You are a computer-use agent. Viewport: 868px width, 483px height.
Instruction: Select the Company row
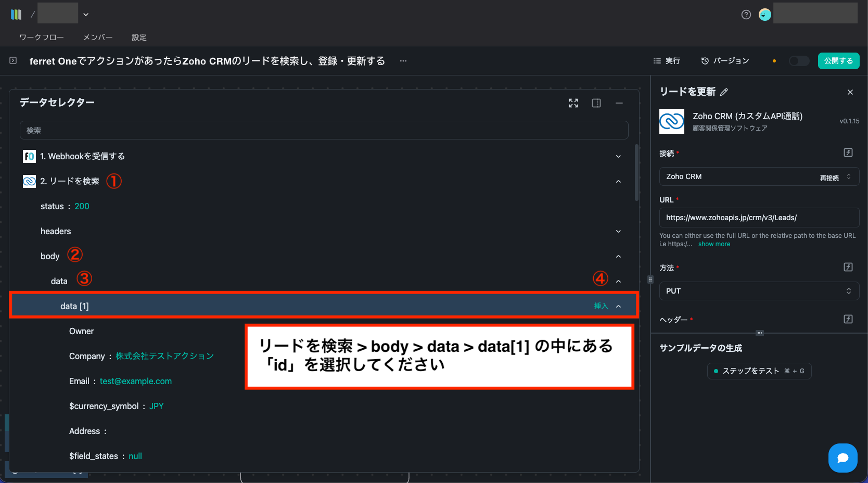[324, 356]
